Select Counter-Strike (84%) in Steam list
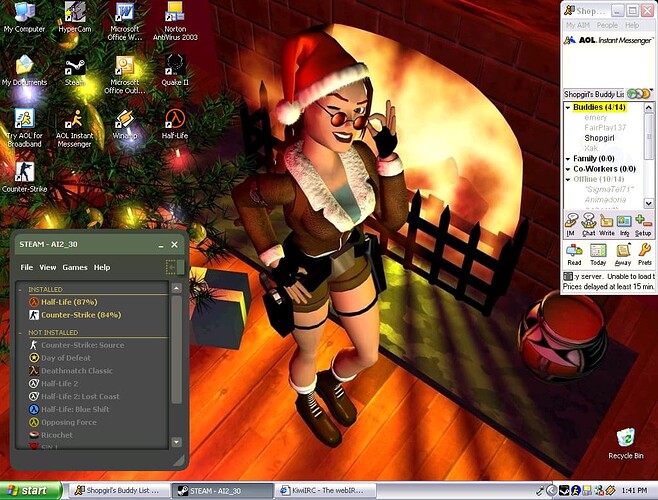Image resolution: width=658 pixels, height=500 pixels. coord(92,315)
